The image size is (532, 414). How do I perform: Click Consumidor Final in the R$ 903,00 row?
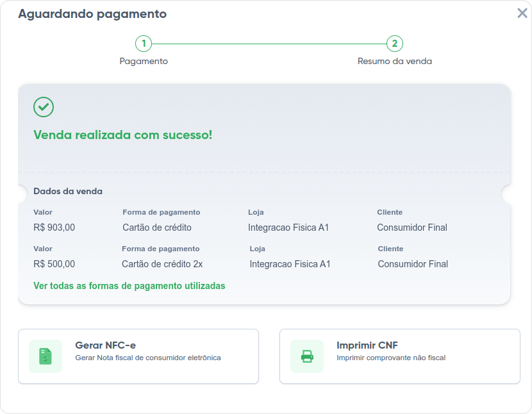point(412,228)
